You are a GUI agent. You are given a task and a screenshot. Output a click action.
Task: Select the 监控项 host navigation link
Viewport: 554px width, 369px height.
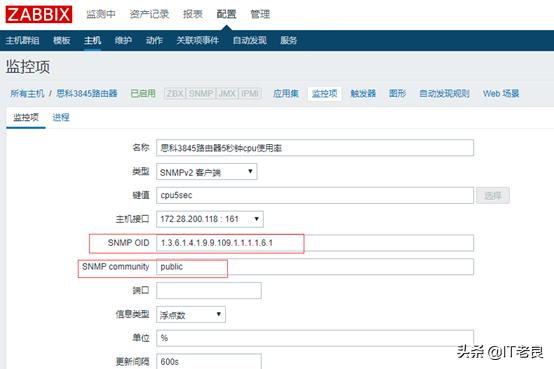324,94
